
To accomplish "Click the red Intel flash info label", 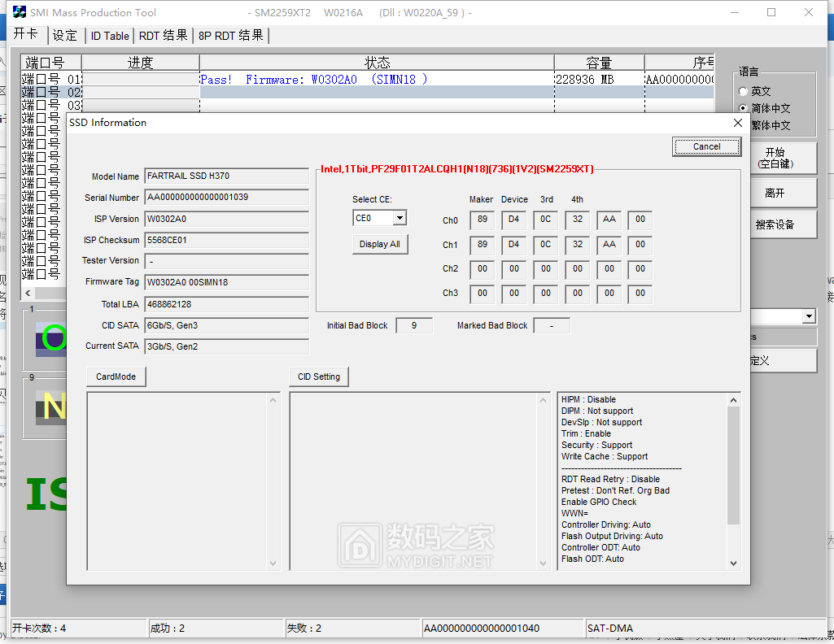I will 457,169.
